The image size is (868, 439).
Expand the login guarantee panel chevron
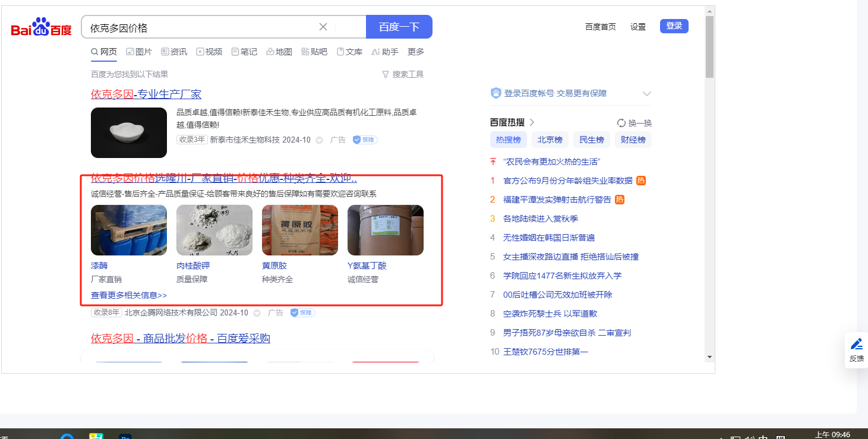click(647, 93)
